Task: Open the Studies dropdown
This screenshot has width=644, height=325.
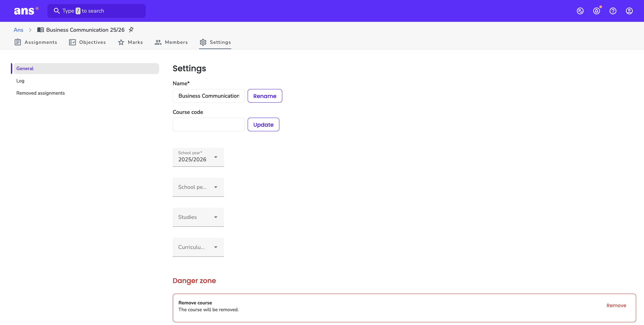Action: [x=198, y=217]
